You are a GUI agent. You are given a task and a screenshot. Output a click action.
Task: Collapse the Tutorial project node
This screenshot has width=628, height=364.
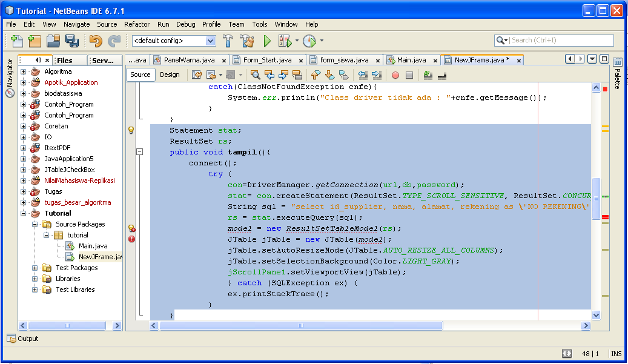pyautogui.click(x=23, y=213)
